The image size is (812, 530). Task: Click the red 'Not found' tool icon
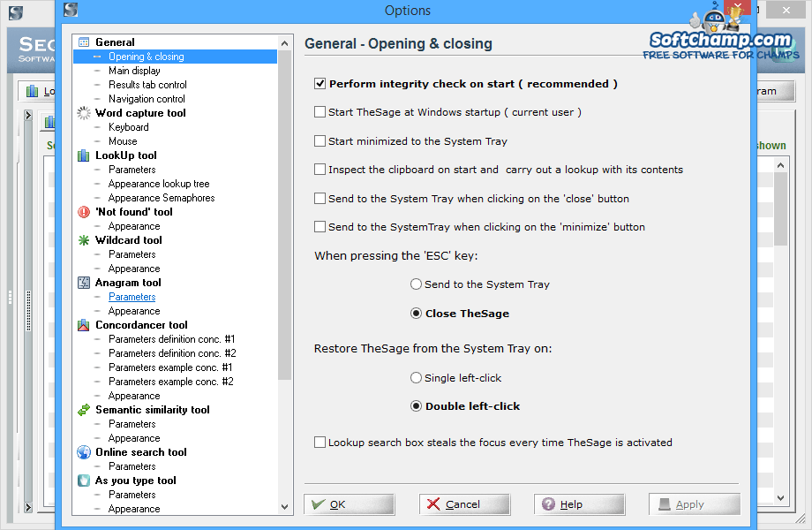coord(83,212)
